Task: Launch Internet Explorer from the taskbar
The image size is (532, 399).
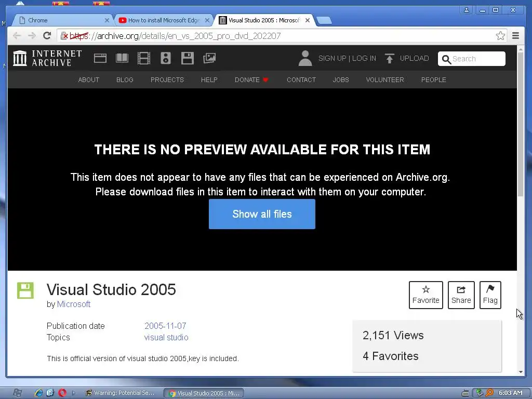Action: click(x=38, y=393)
